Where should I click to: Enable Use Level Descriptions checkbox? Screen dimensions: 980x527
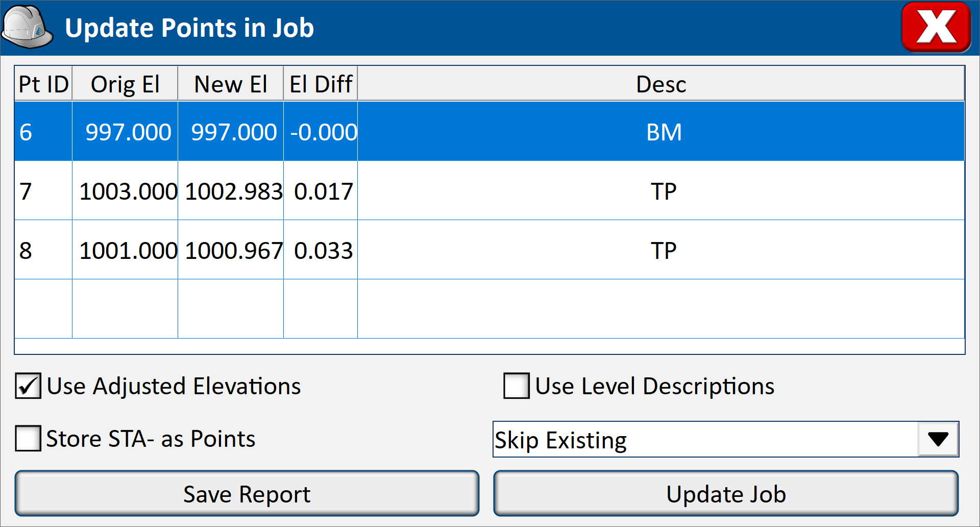(516, 386)
